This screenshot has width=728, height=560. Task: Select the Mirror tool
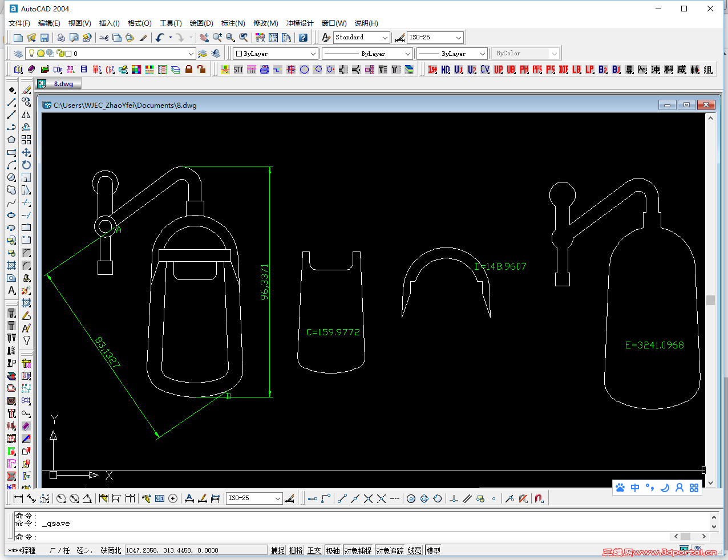coord(26,115)
